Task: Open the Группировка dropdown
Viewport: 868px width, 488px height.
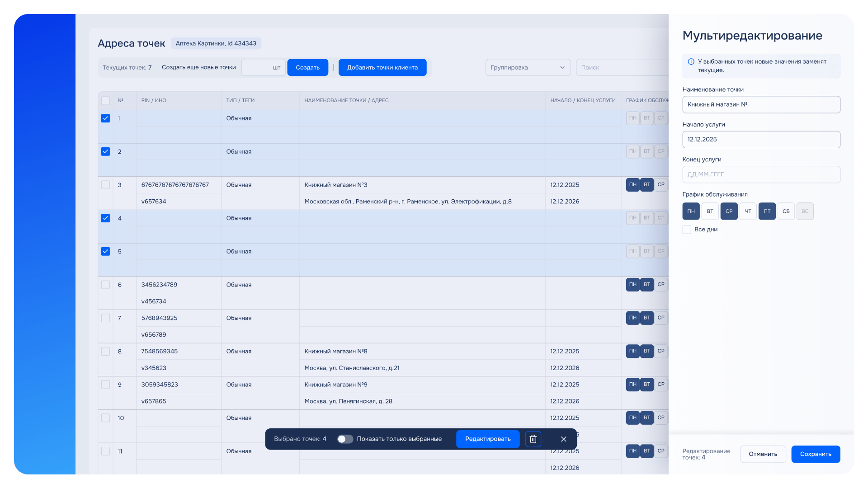Action: [528, 67]
